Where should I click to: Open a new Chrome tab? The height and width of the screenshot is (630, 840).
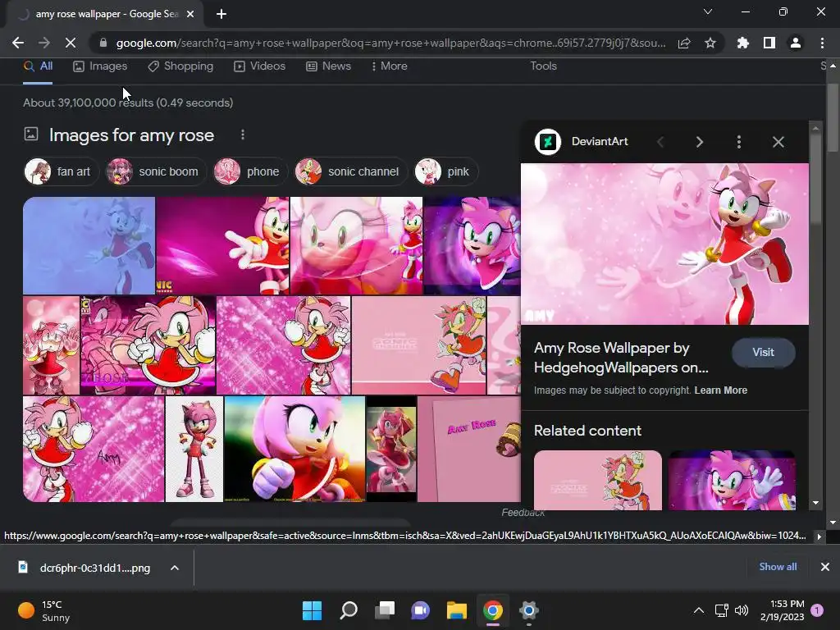pyautogui.click(x=221, y=14)
